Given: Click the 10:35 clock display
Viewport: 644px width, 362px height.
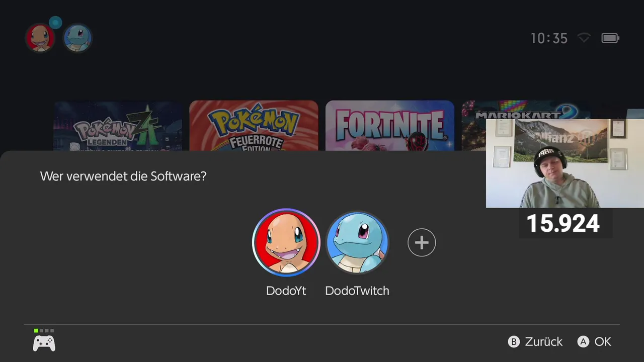Looking at the screenshot, I should click(549, 38).
